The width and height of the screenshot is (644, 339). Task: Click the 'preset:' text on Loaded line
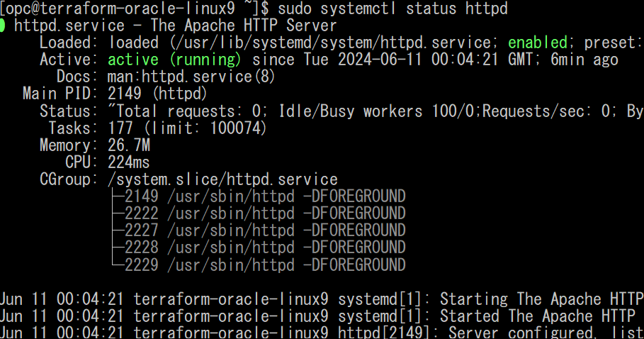[614, 43]
